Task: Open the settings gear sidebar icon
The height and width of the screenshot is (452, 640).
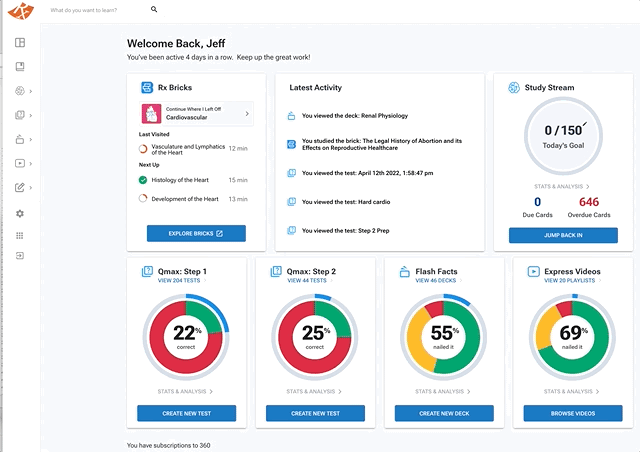Action: coord(20,214)
